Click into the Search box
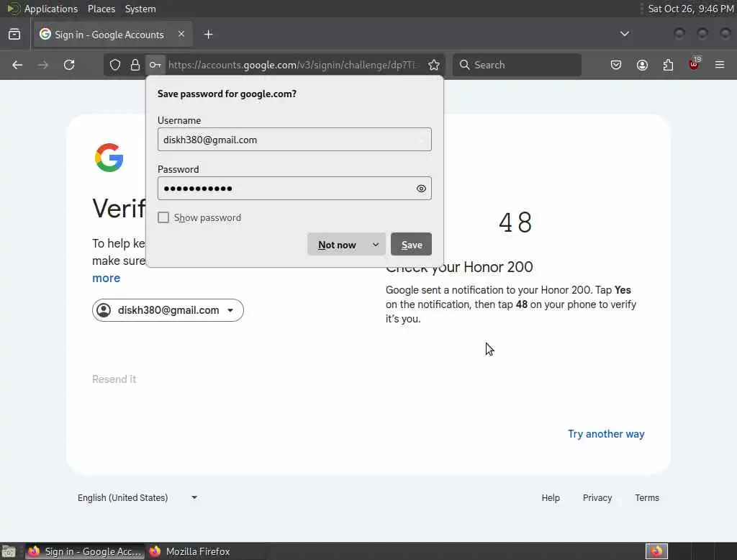The image size is (737, 560). pos(517,65)
